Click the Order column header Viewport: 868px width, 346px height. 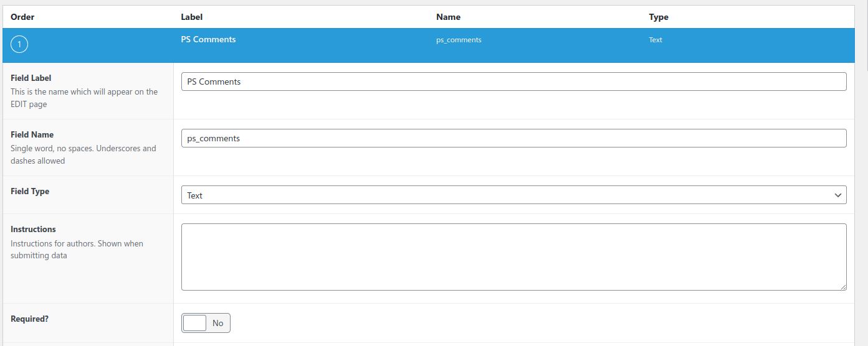(x=22, y=17)
